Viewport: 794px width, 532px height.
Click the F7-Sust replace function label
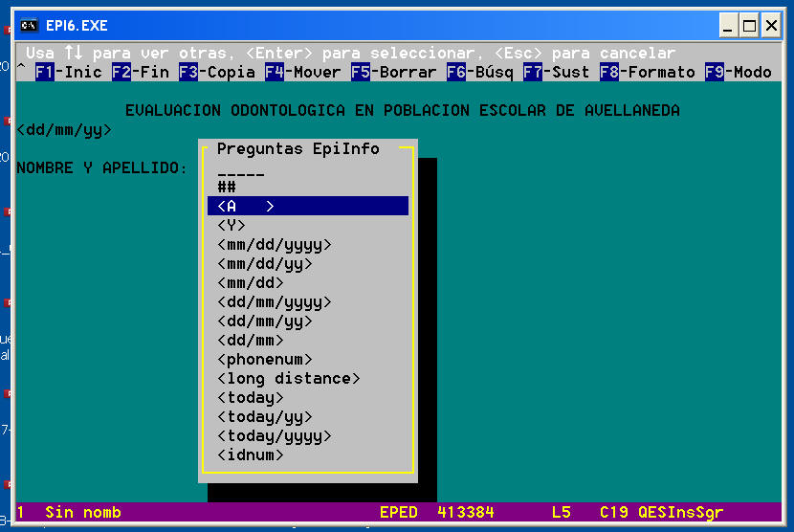click(x=556, y=72)
